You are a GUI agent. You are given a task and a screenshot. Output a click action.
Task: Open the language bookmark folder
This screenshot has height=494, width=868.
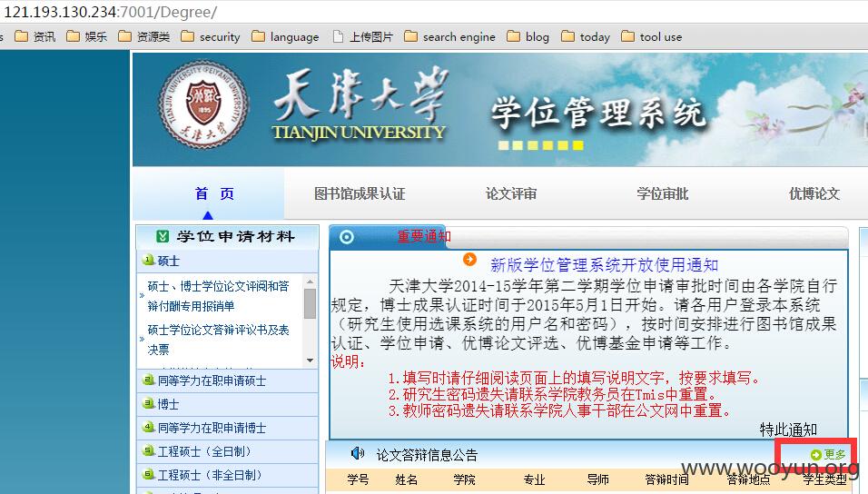coord(285,37)
